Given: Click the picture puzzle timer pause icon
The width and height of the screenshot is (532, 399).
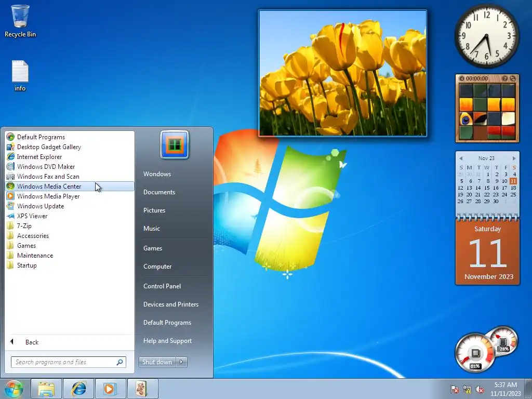Looking at the screenshot, I should pos(461,78).
